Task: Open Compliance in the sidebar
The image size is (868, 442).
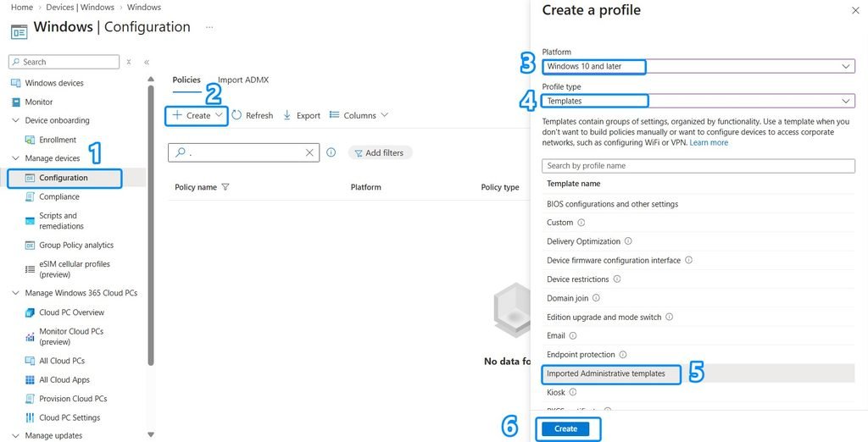Action: point(59,197)
